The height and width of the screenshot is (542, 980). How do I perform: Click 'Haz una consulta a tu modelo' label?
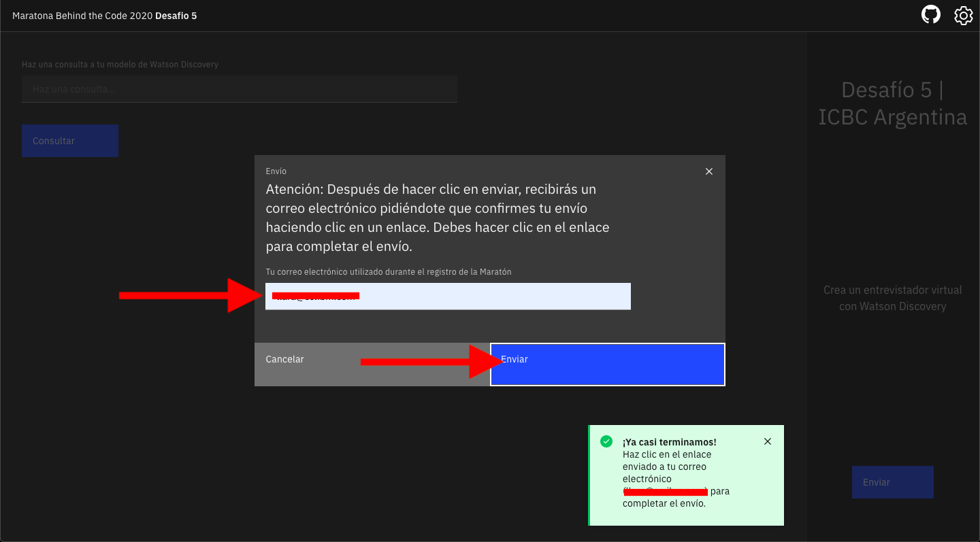pos(120,64)
